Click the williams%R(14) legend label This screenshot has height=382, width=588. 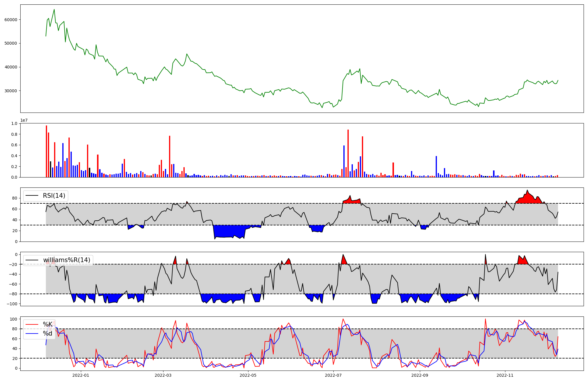tap(67, 260)
